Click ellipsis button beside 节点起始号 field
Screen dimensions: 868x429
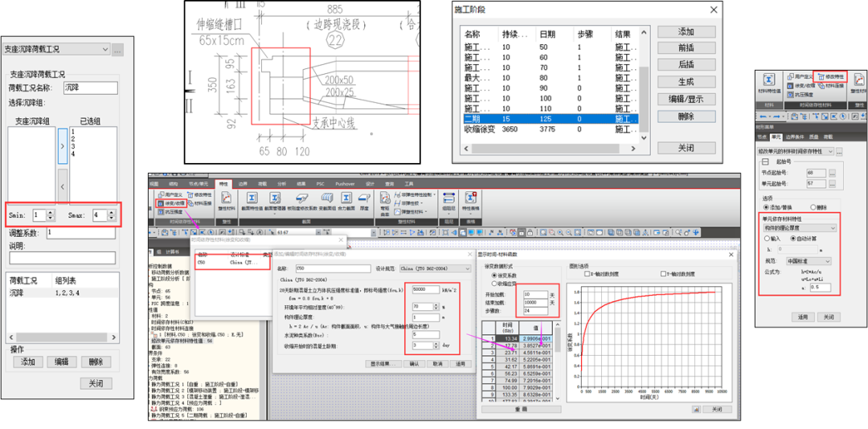[x=832, y=173]
